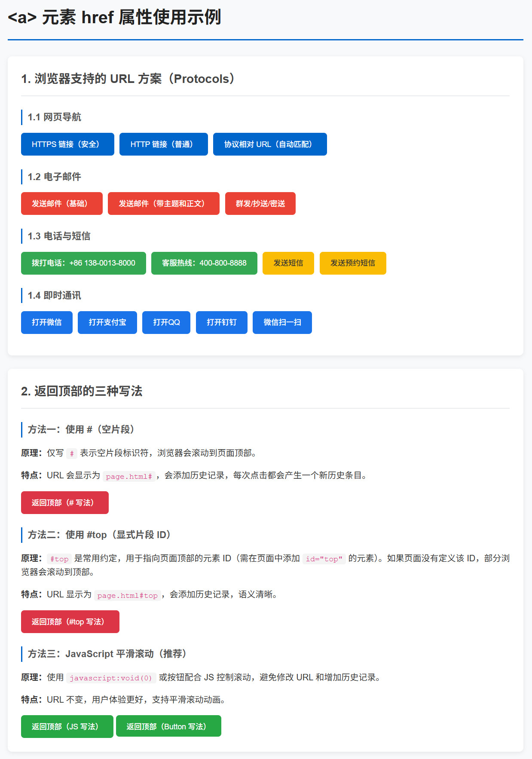
Task: Click the 发送短信 button
Action: [288, 263]
